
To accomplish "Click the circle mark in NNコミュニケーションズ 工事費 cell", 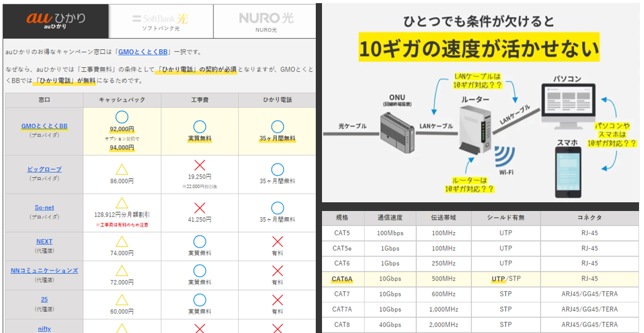I will pos(200,271).
